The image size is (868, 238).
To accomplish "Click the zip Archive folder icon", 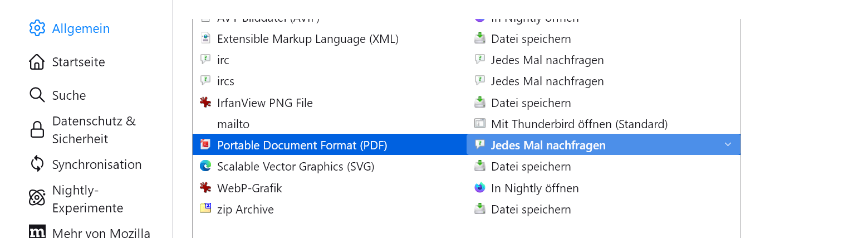I will pyautogui.click(x=205, y=209).
